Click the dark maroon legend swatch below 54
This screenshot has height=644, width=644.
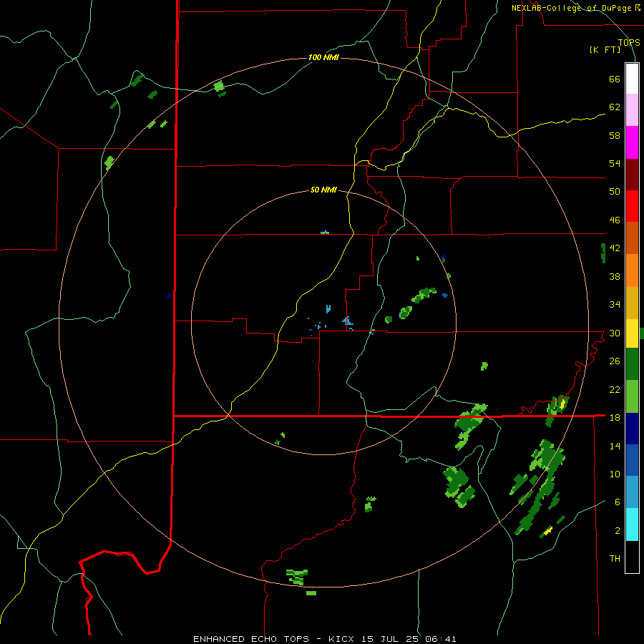632,175
